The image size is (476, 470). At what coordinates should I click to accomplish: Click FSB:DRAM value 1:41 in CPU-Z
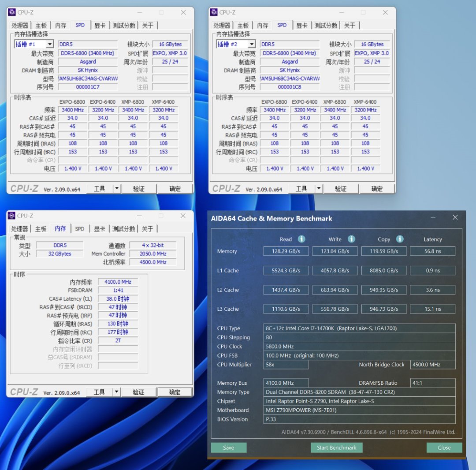pyautogui.click(x=118, y=291)
